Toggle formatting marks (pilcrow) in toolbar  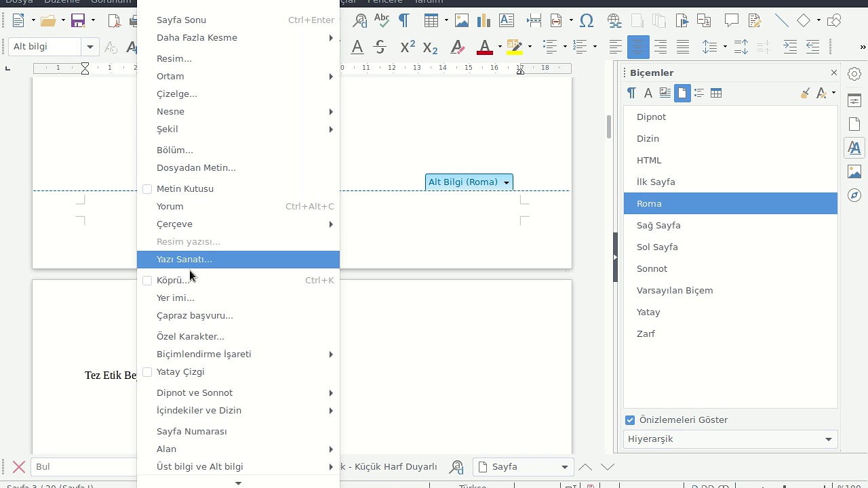pos(404,21)
